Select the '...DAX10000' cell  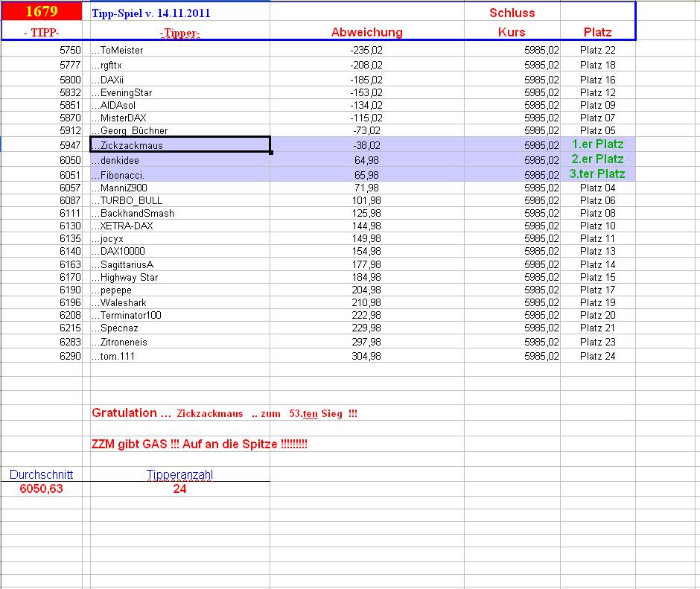180,251
